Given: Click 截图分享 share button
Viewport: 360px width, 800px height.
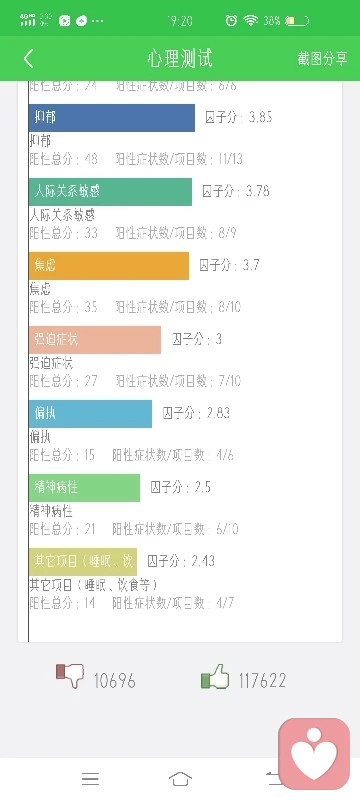Looking at the screenshot, I should click(x=322, y=59).
